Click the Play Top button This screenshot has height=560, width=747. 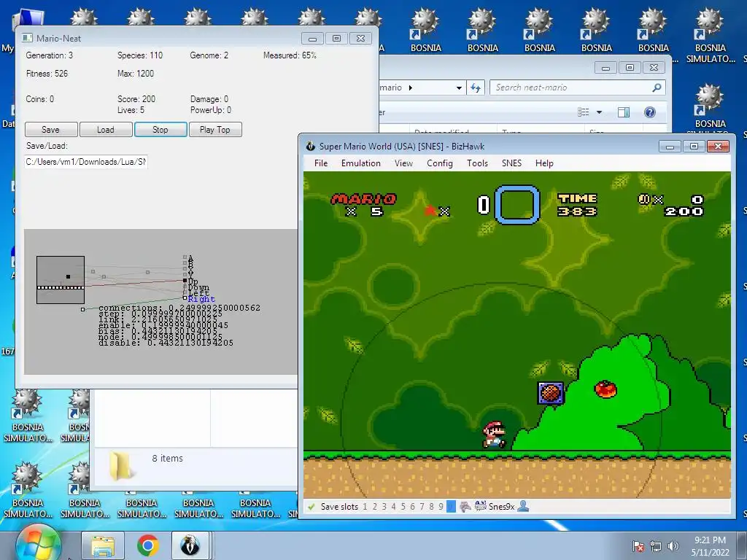click(215, 130)
